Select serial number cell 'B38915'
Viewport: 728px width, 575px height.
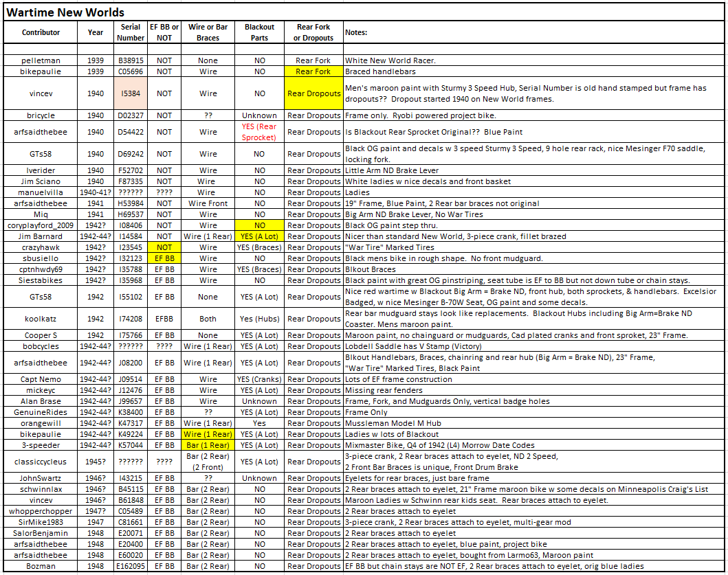131,60
